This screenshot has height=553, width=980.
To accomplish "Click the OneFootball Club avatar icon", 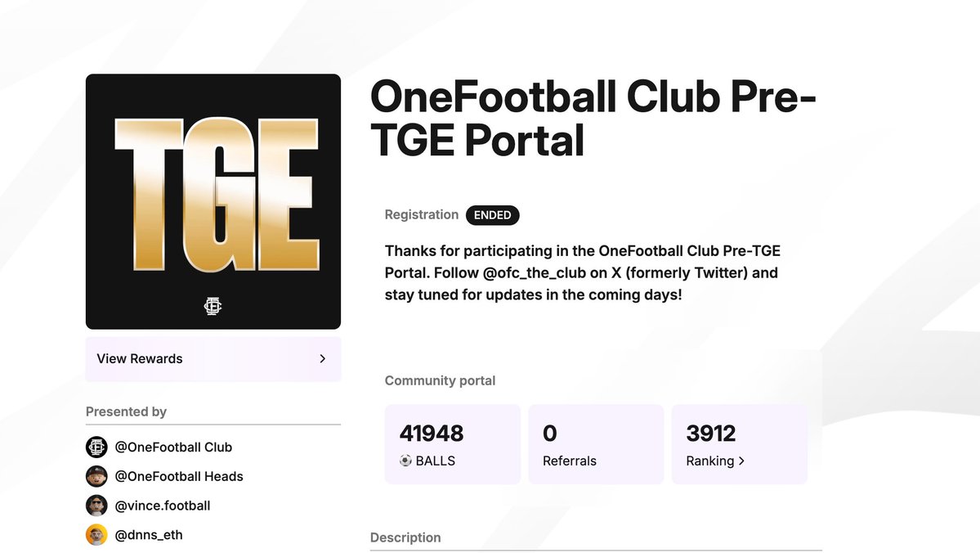I will pos(96,447).
